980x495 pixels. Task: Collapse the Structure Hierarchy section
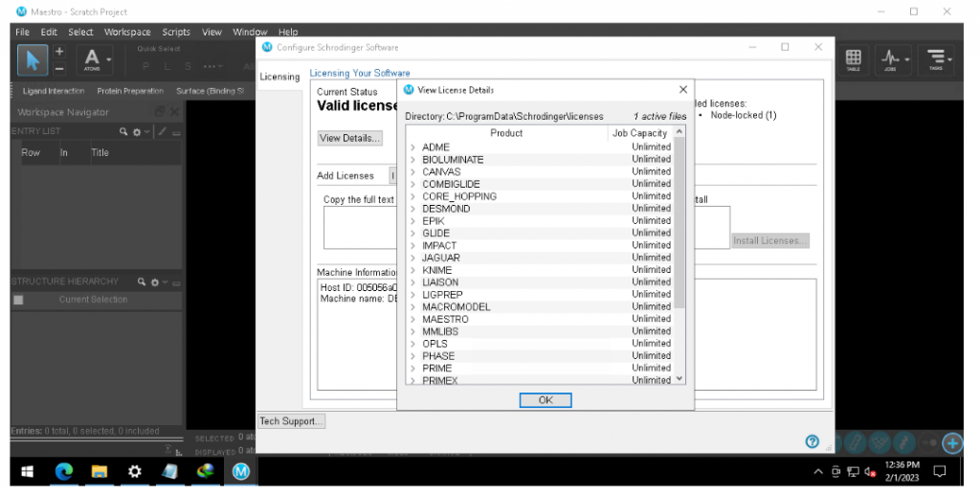(x=176, y=282)
